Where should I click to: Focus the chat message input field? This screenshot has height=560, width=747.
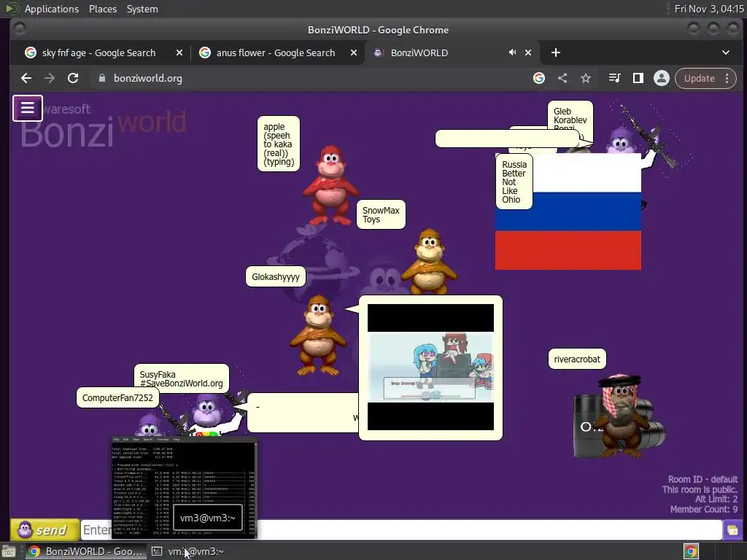pyautogui.click(x=401, y=530)
